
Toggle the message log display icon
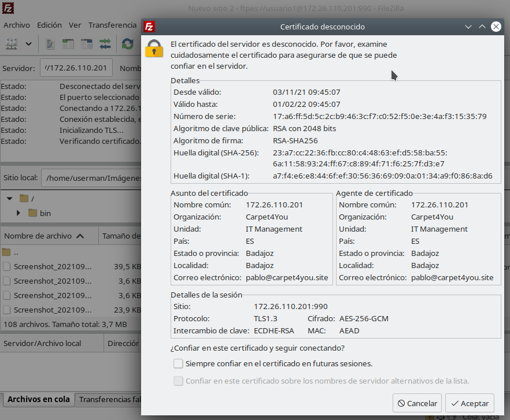point(50,43)
